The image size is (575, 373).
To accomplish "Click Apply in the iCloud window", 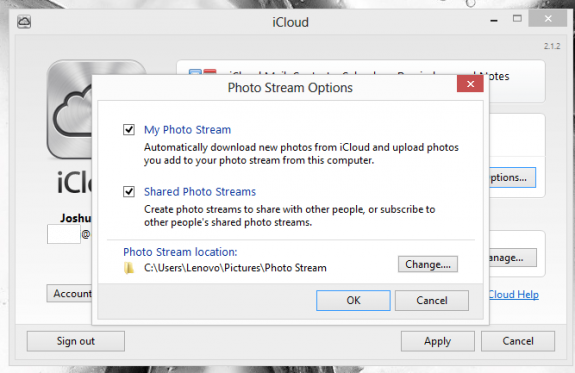I will [x=437, y=341].
